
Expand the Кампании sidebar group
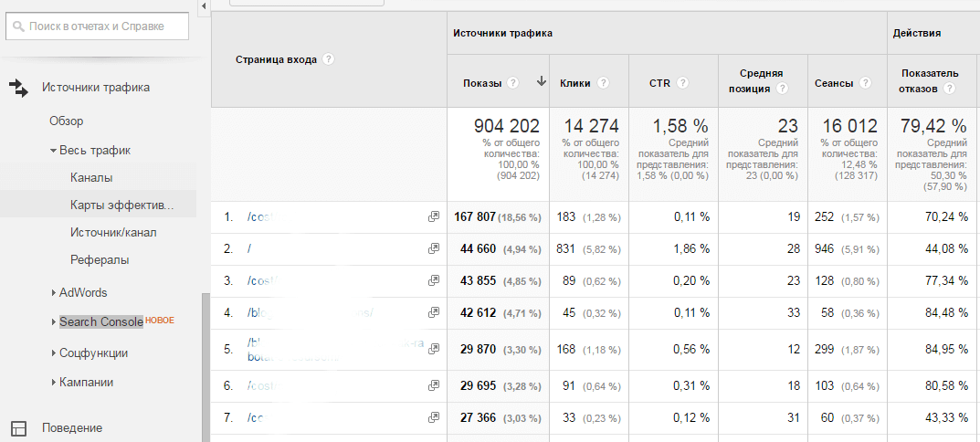tap(53, 383)
